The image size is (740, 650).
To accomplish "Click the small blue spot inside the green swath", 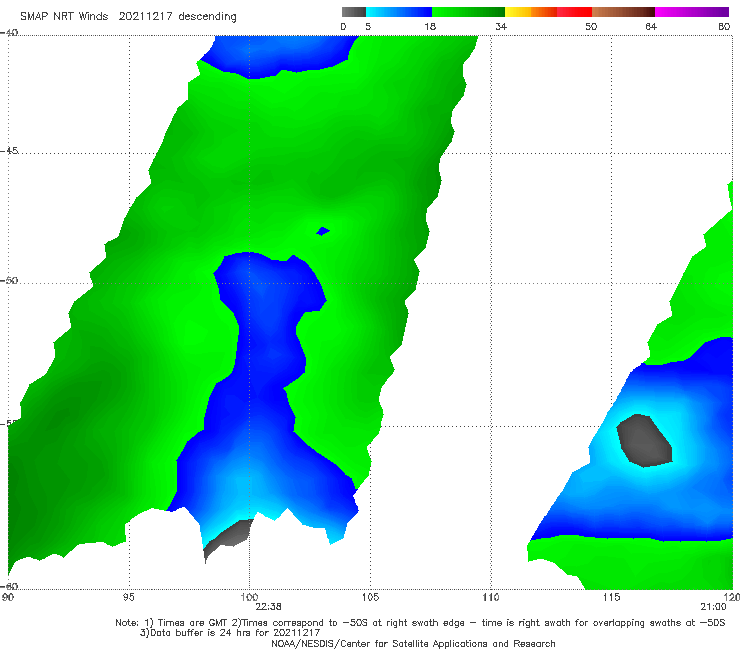I will pos(323,231).
